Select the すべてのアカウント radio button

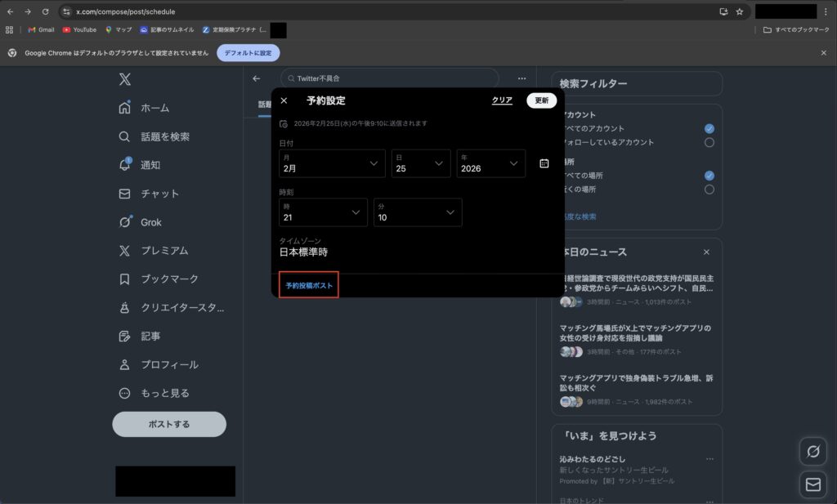709,128
